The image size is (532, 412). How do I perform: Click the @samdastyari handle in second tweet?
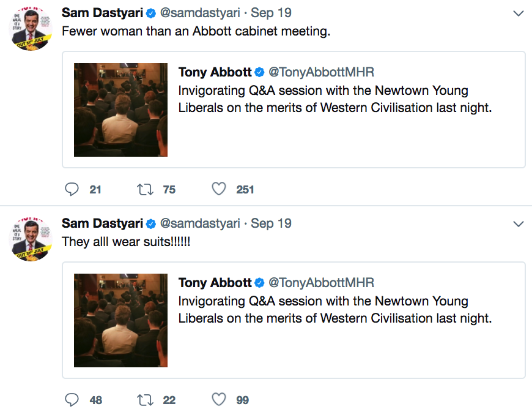coord(200,224)
